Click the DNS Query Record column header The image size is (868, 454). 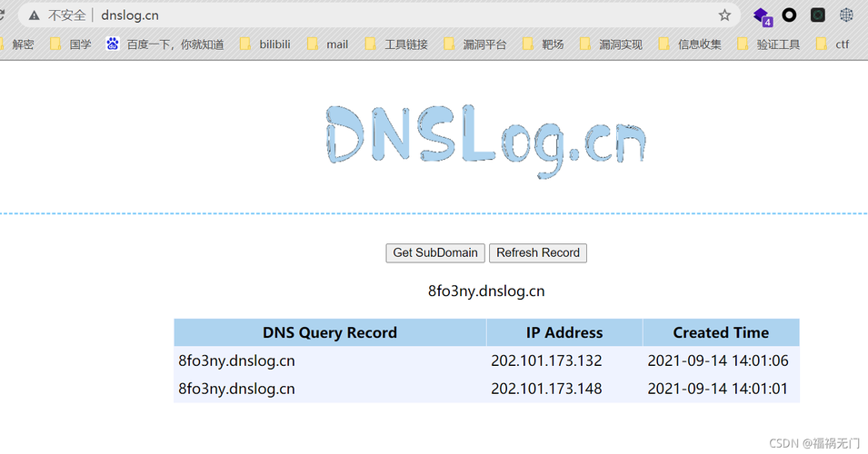coord(330,332)
